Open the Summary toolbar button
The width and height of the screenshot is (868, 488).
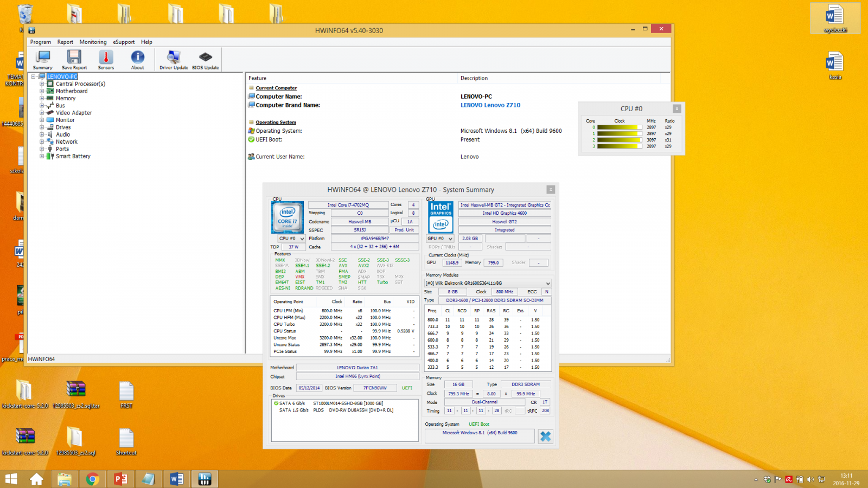point(42,60)
